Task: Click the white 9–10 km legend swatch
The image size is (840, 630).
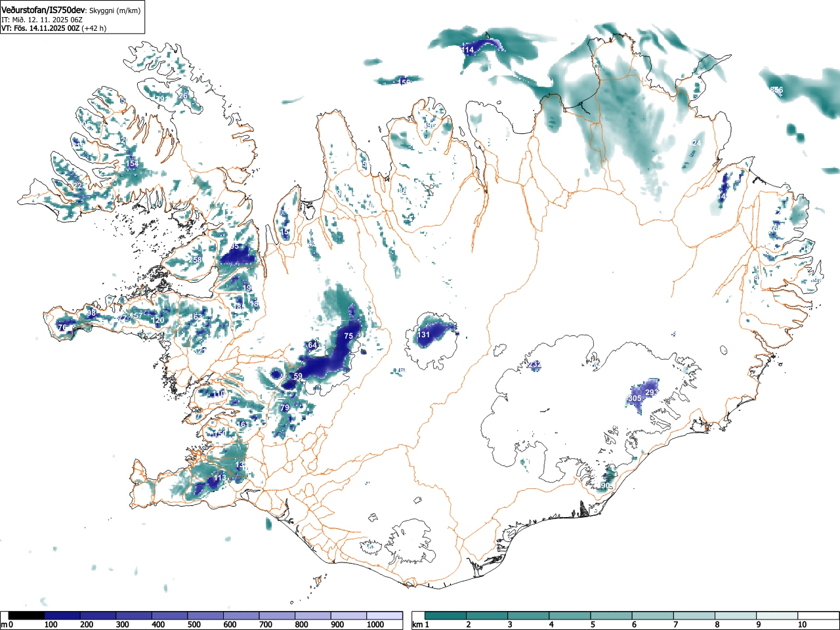Action: [778, 616]
